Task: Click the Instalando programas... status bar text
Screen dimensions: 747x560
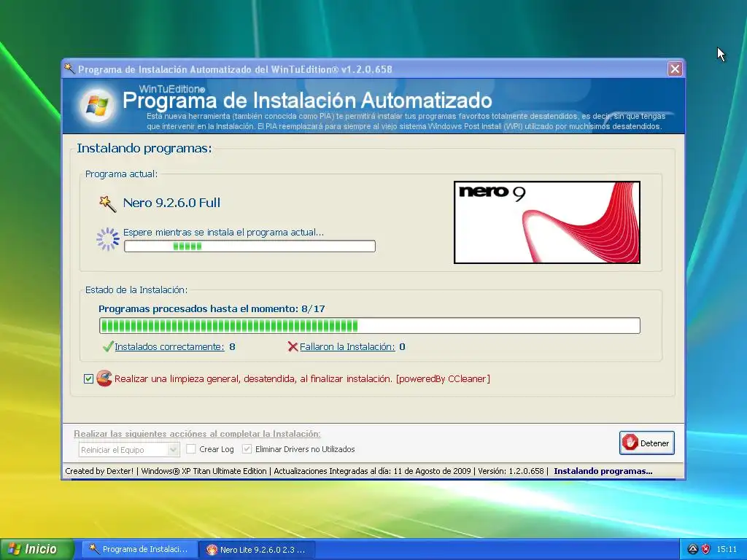Action: [x=603, y=471]
